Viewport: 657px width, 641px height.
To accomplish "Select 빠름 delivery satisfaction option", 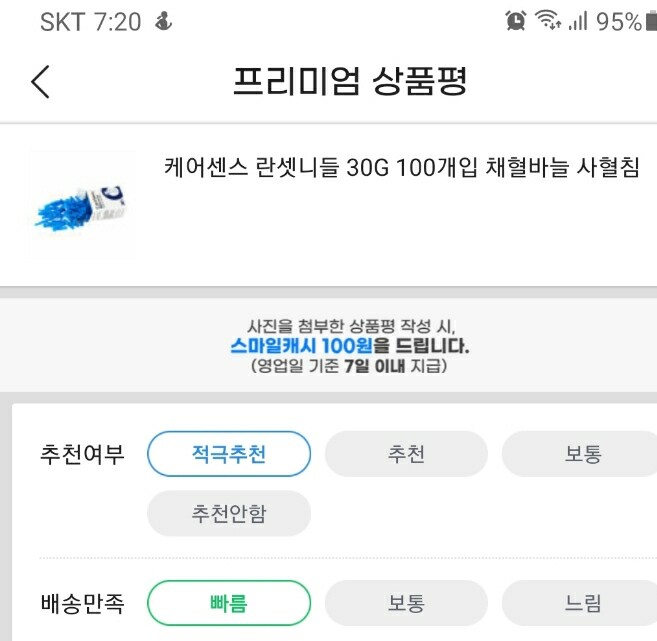I will coord(229,603).
